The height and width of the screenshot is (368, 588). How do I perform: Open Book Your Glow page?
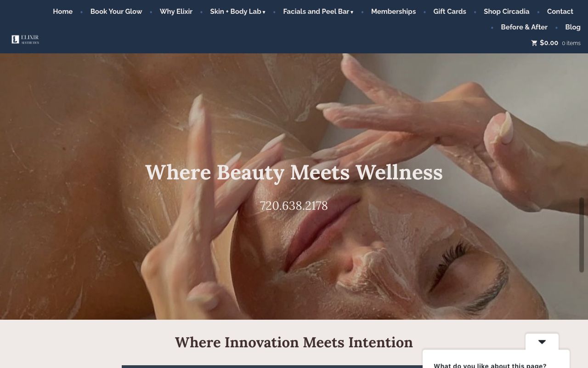click(x=116, y=11)
